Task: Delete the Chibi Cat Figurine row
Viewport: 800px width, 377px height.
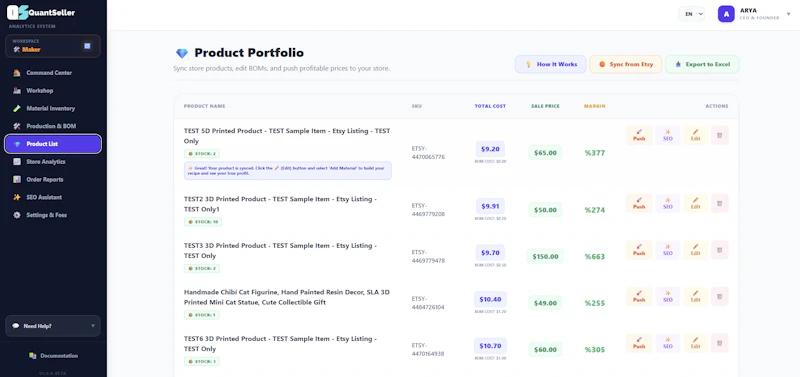Action: [719, 296]
